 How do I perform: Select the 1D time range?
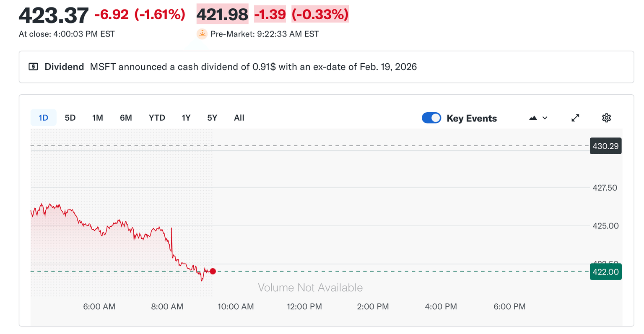tap(43, 118)
